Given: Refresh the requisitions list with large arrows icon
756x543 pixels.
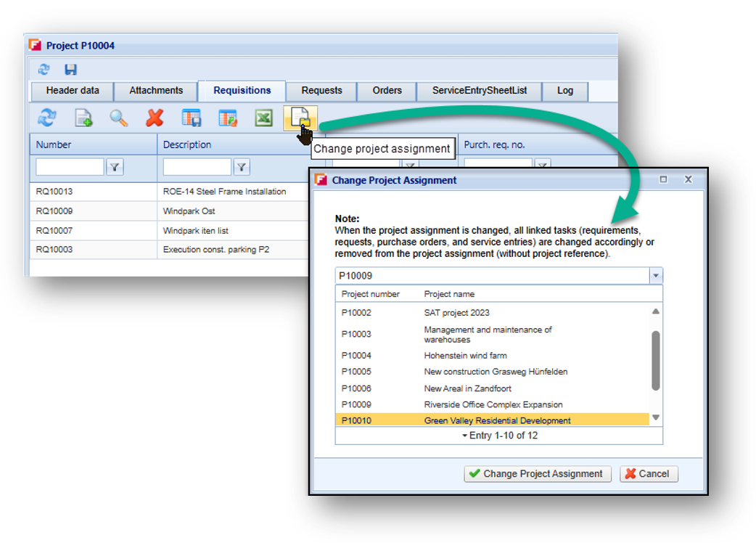Looking at the screenshot, I should click(x=47, y=117).
